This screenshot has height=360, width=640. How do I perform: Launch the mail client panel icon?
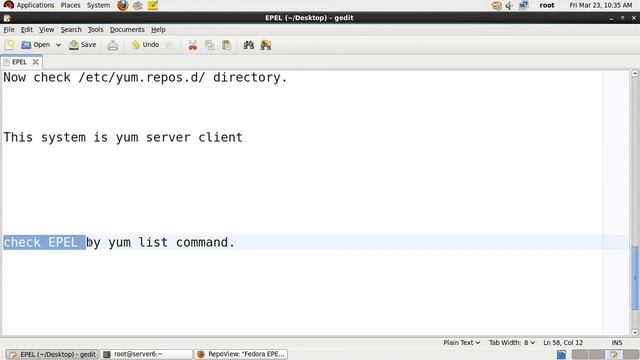[x=138, y=5]
